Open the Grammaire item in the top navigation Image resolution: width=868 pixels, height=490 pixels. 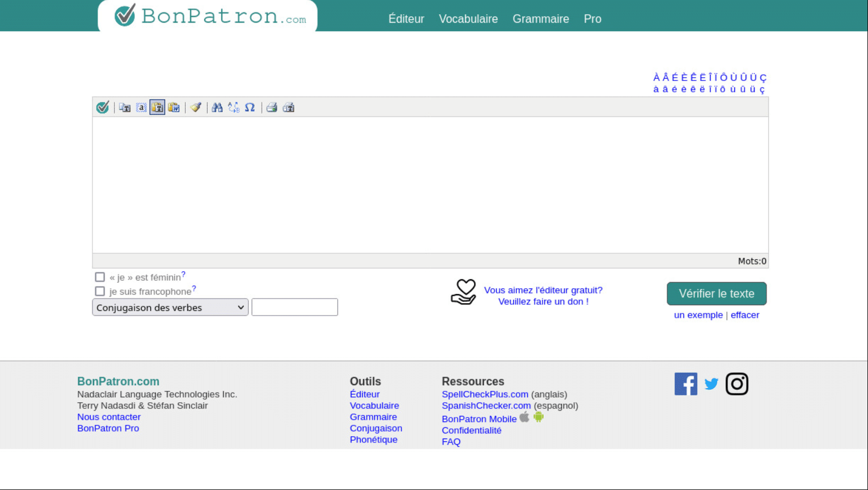tap(541, 19)
